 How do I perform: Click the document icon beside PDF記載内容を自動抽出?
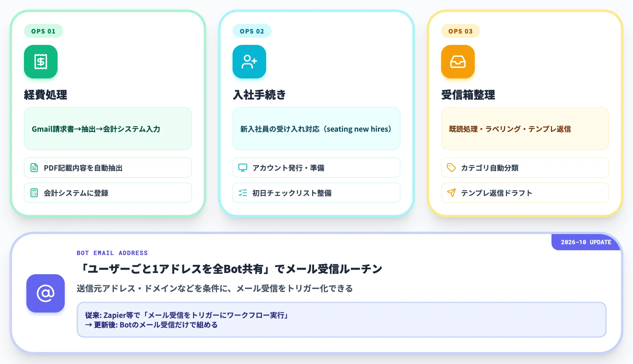click(34, 168)
